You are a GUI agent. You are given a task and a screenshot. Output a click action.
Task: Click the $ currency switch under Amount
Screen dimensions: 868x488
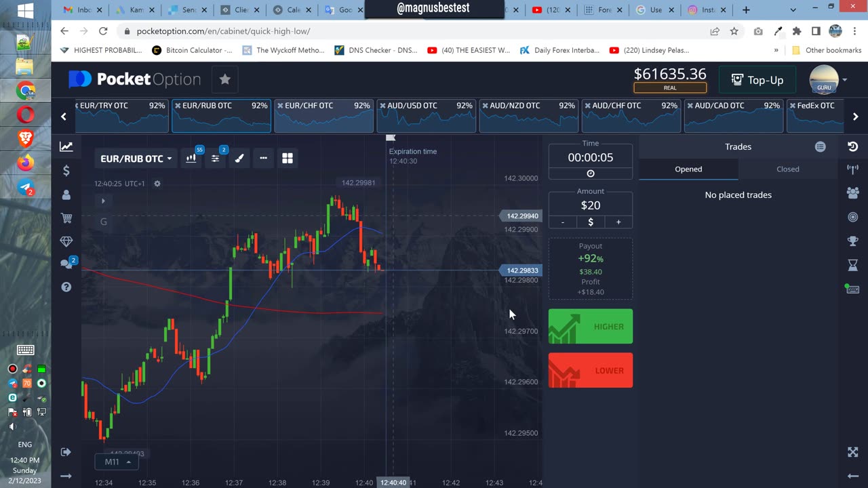coord(590,222)
